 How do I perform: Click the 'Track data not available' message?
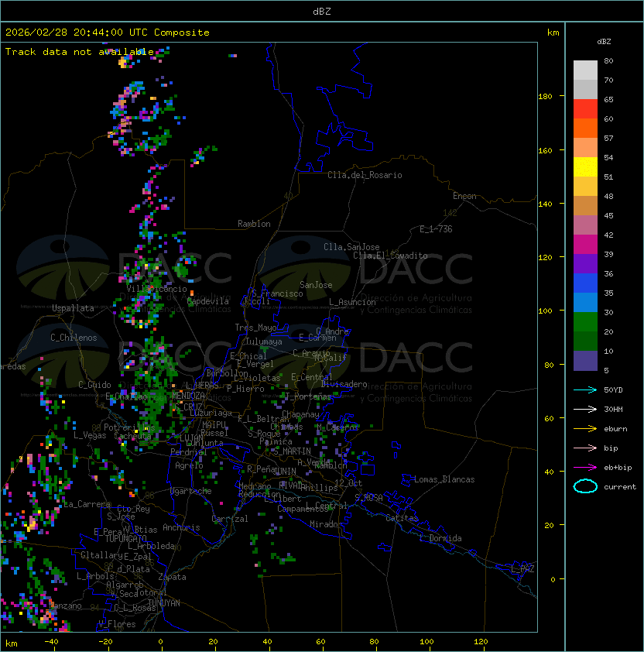[80, 52]
